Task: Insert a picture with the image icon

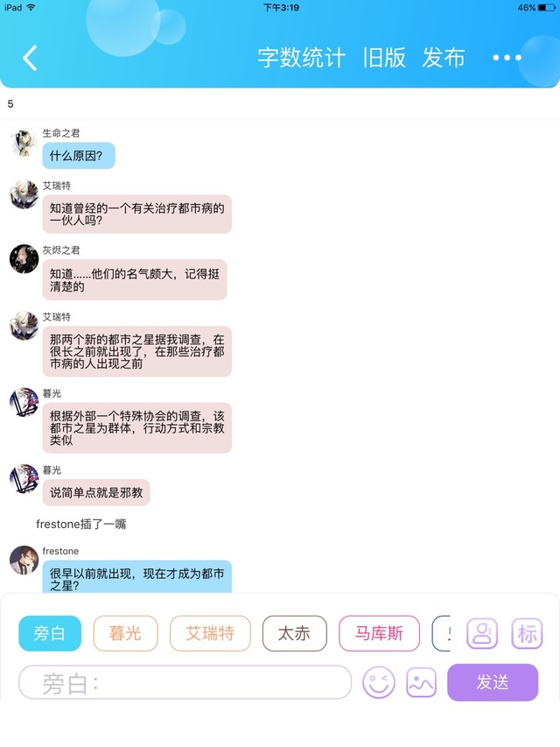Action: pos(421,682)
